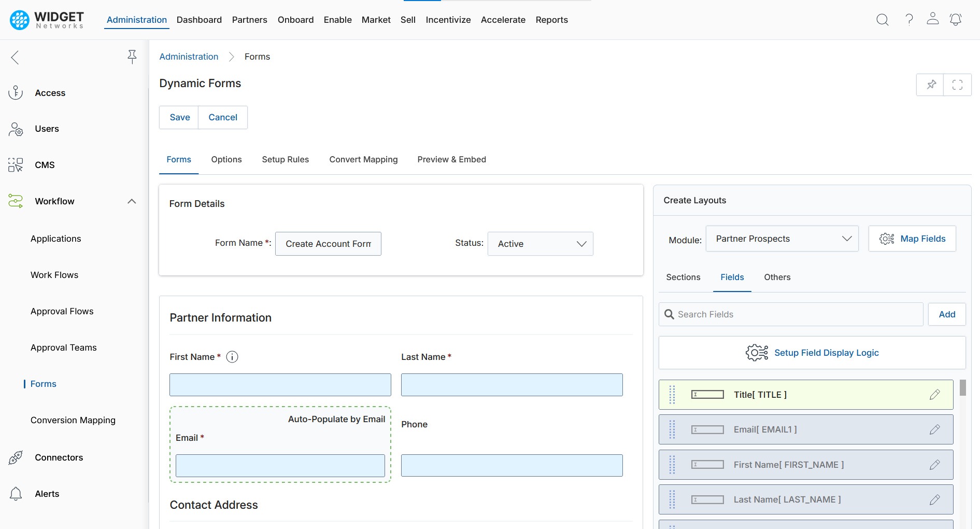Screen dimensions: 980x529
Task: Edit the Title[ TITLE ] field pencil
Action: (x=935, y=395)
